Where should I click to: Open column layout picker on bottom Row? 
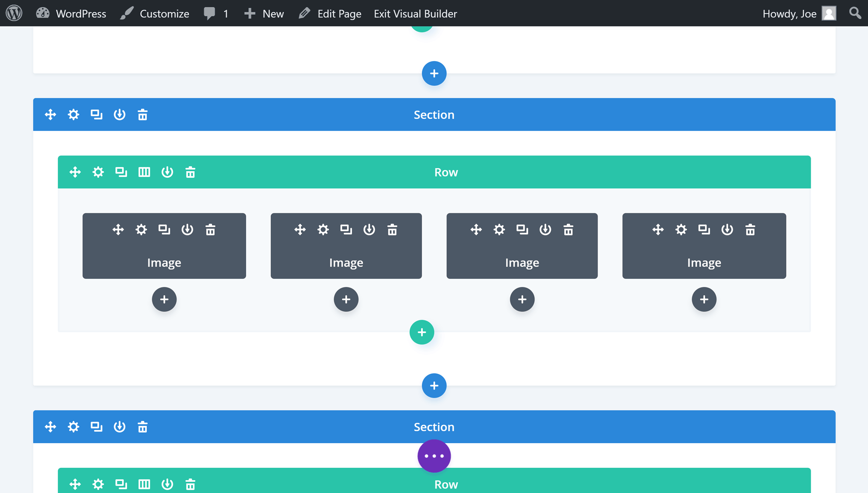[145, 484]
